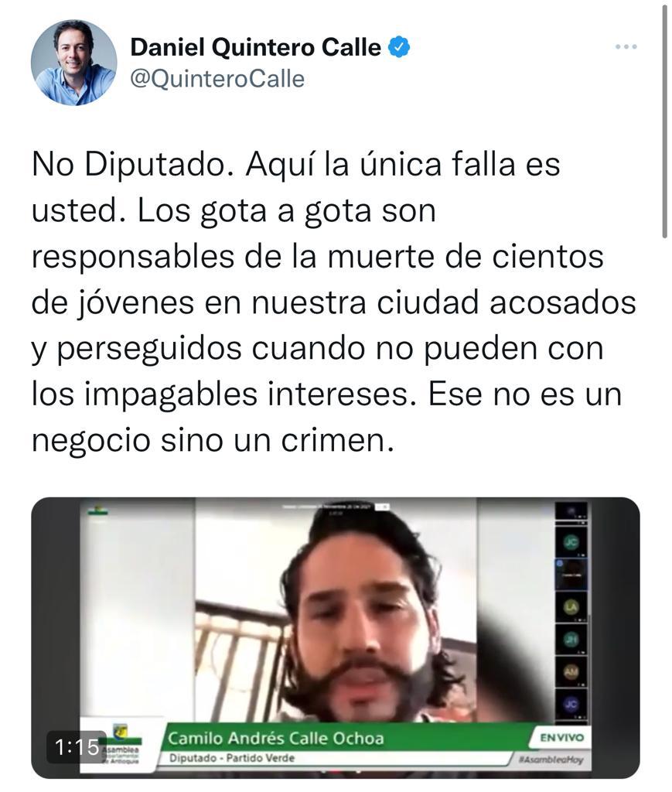The height and width of the screenshot is (792, 672).
Task: Click the highlighted blue-bordered participant tile
Action: point(571,575)
